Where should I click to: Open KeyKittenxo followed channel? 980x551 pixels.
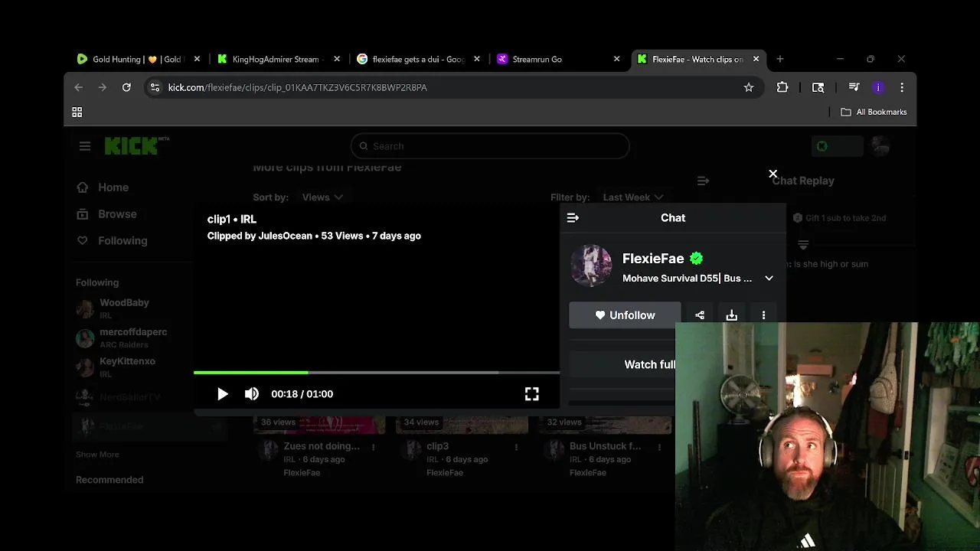click(116, 367)
